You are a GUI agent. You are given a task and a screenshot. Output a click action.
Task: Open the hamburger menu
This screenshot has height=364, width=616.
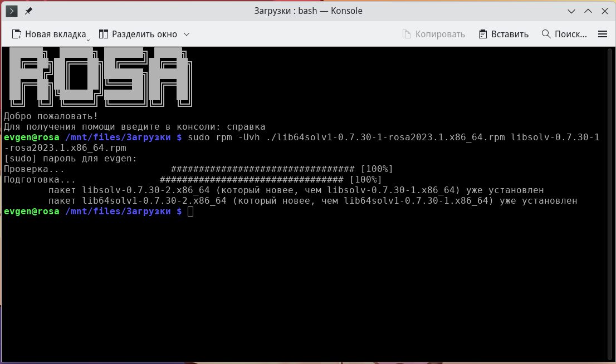(x=603, y=34)
